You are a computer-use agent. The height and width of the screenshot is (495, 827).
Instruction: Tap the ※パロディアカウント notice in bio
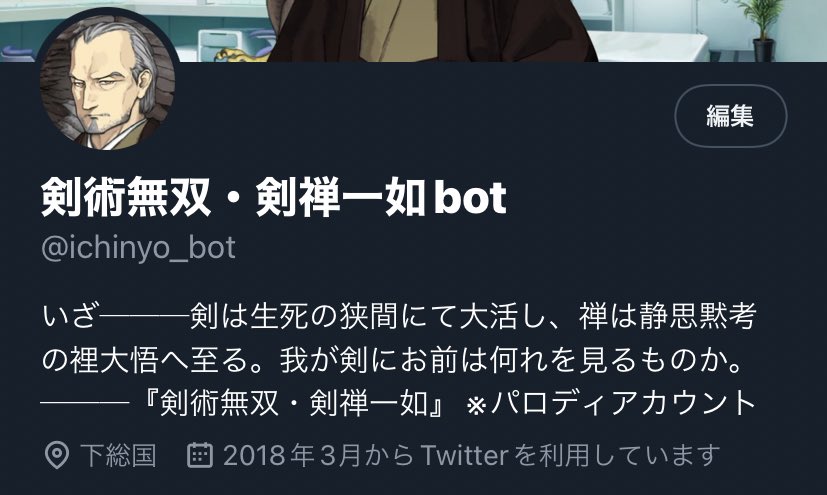click(x=612, y=404)
